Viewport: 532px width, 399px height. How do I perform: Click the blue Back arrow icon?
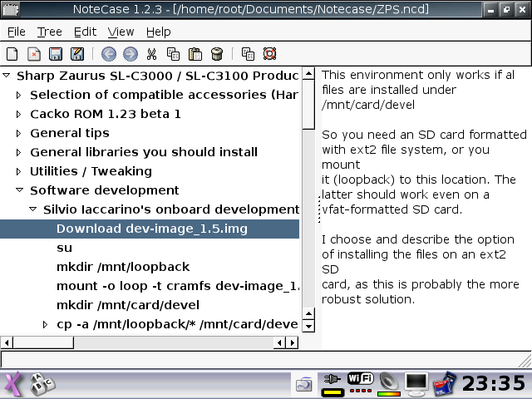click(x=109, y=54)
